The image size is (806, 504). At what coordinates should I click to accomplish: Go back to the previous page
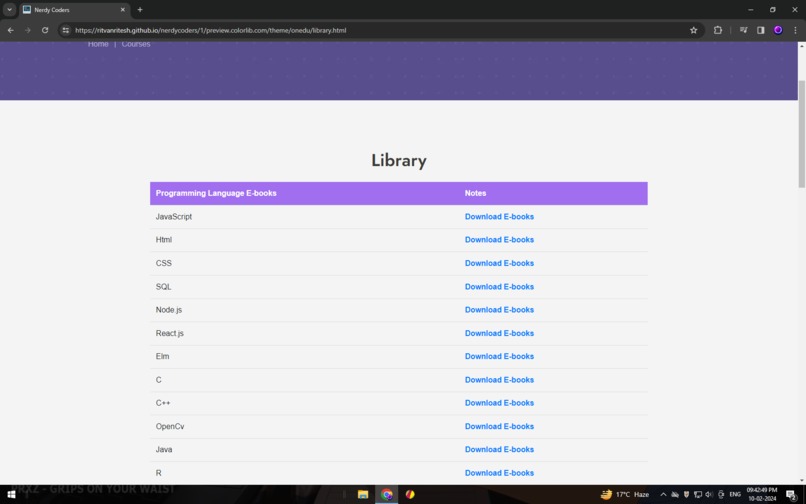tap(11, 30)
